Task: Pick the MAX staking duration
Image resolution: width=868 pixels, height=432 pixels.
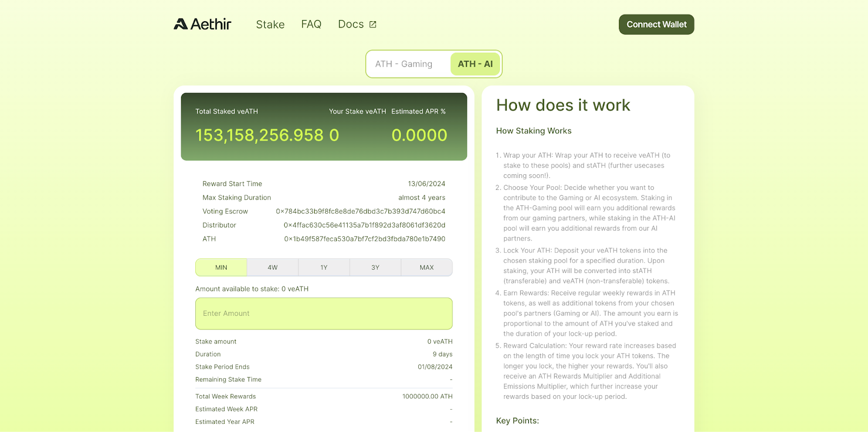Action: point(427,268)
